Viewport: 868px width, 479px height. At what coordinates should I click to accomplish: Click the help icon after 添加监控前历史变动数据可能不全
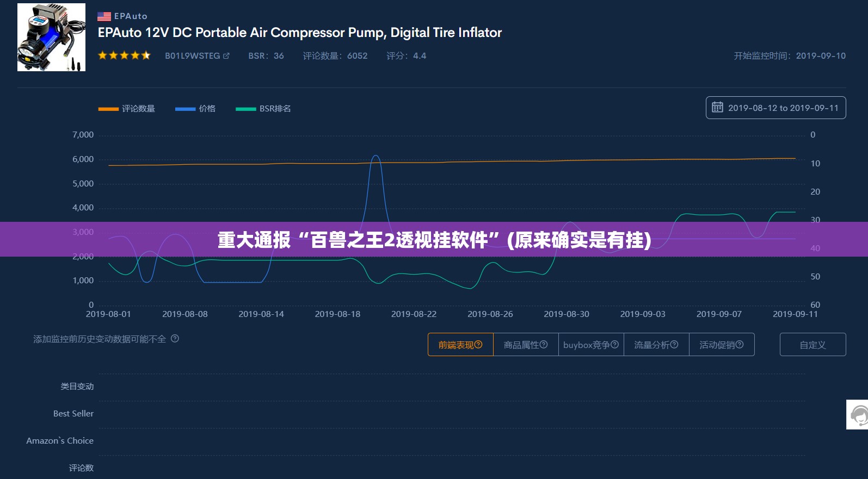pos(175,339)
